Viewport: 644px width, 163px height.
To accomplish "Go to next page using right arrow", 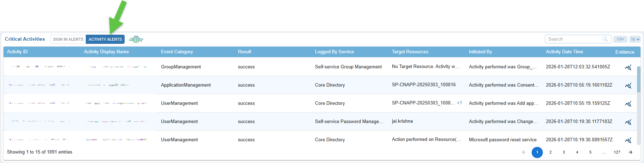I will (630, 152).
